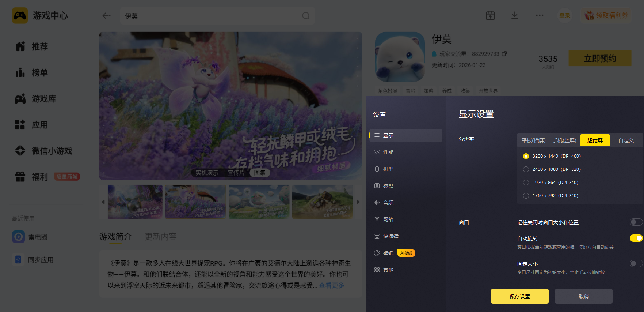
Task: Show next thumbnails with right arrow
Action: tap(358, 202)
